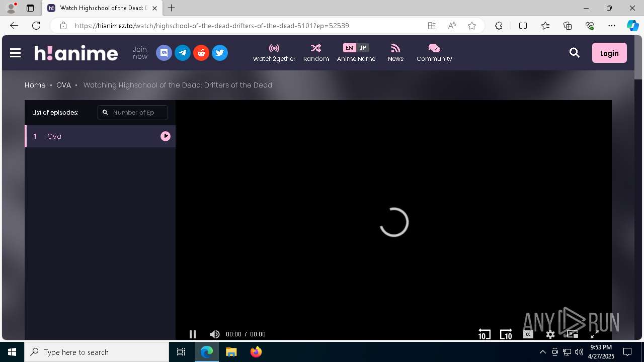Open the Twitter join icon
The width and height of the screenshot is (644, 362).
[x=220, y=53]
